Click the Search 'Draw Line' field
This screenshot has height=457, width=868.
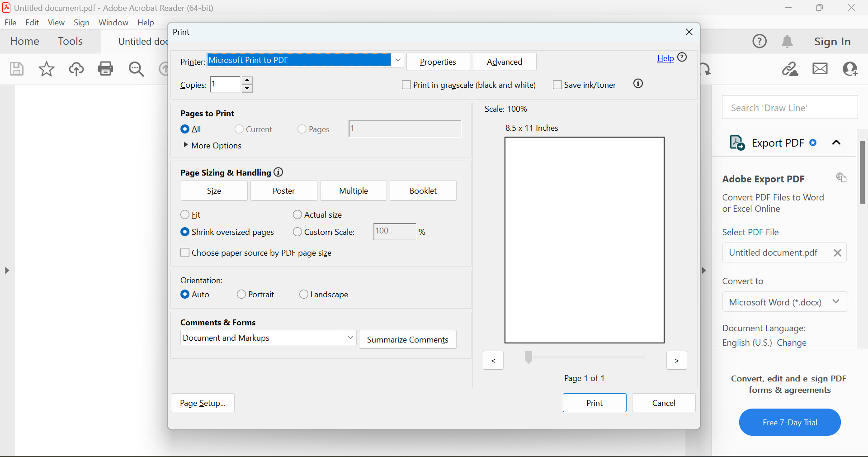click(x=790, y=107)
